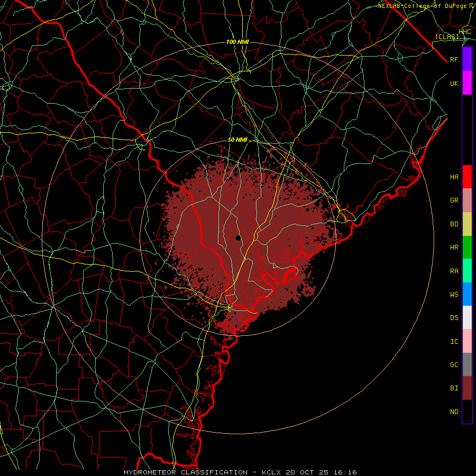Click the 50 NMI range ring label
The height and width of the screenshot is (476, 476).
pos(237,140)
